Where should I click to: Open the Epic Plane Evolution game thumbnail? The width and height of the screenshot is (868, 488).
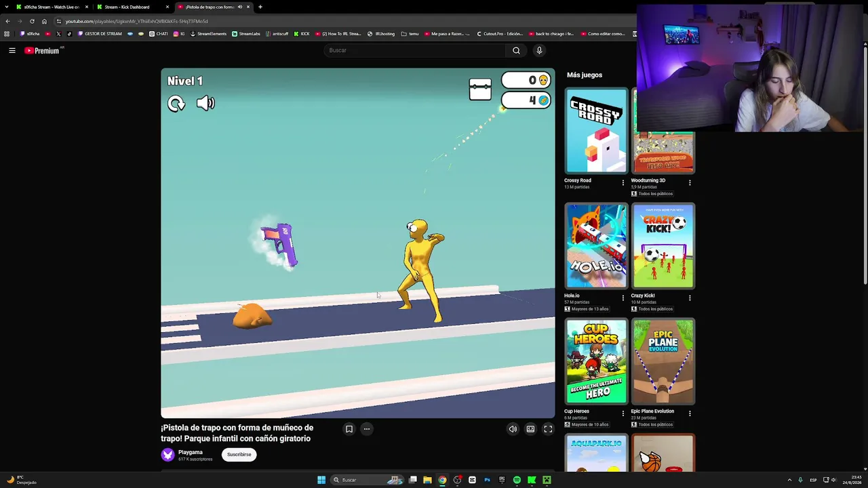tap(663, 361)
